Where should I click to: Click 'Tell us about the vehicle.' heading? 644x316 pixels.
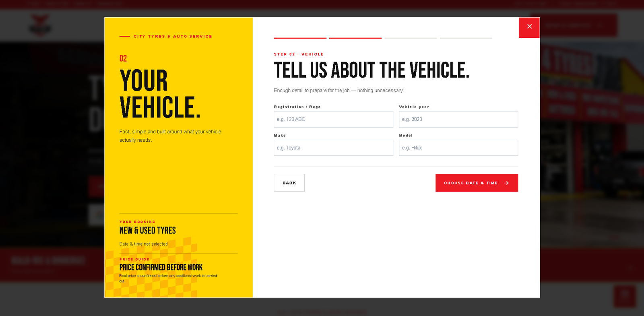pyautogui.click(x=372, y=70)
